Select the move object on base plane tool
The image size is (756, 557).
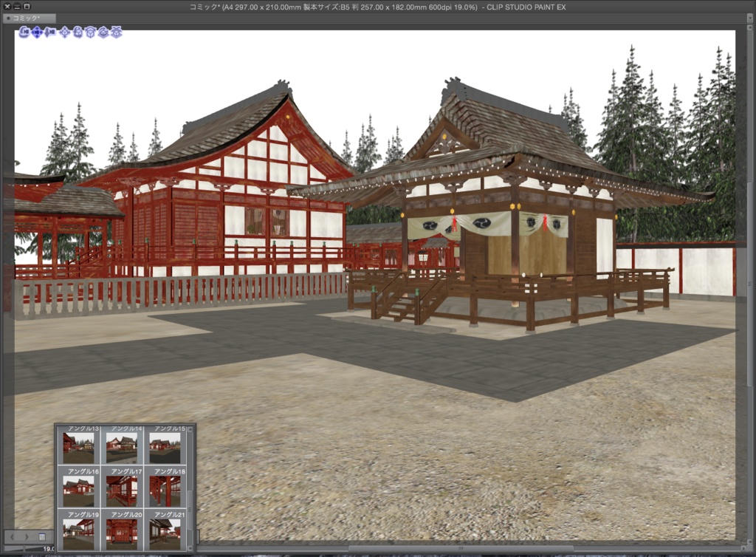(91, 32)
